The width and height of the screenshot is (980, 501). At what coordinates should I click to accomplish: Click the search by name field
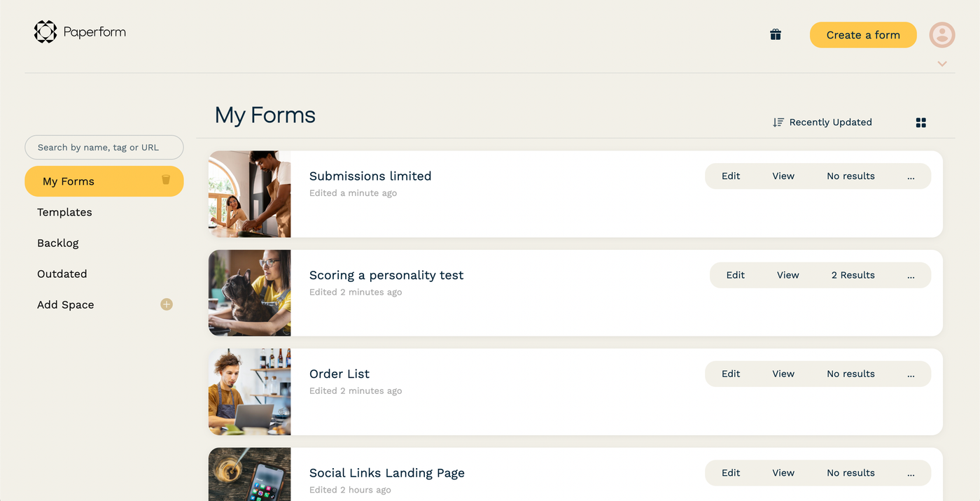click(x=104, y=147)
